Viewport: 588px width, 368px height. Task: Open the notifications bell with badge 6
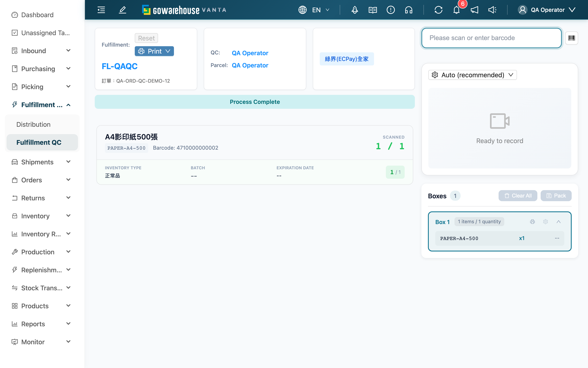pyautogui.click(x=457, y=10)
